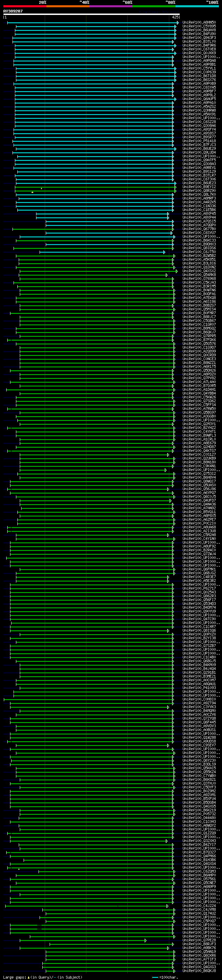Select hit label UniRef100_C4J224
The width and height of the screenshot is (222, 980).
tap(199, 906)
